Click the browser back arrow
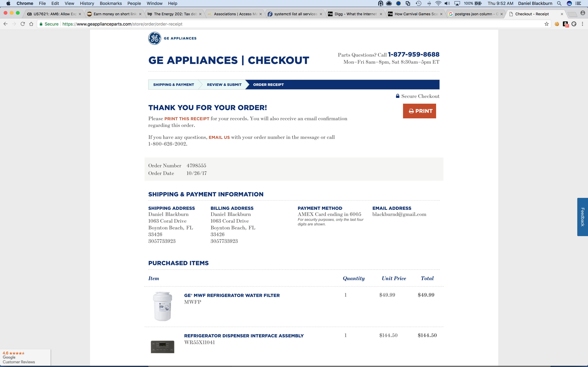588x367 pixels. tap(6, 24)
